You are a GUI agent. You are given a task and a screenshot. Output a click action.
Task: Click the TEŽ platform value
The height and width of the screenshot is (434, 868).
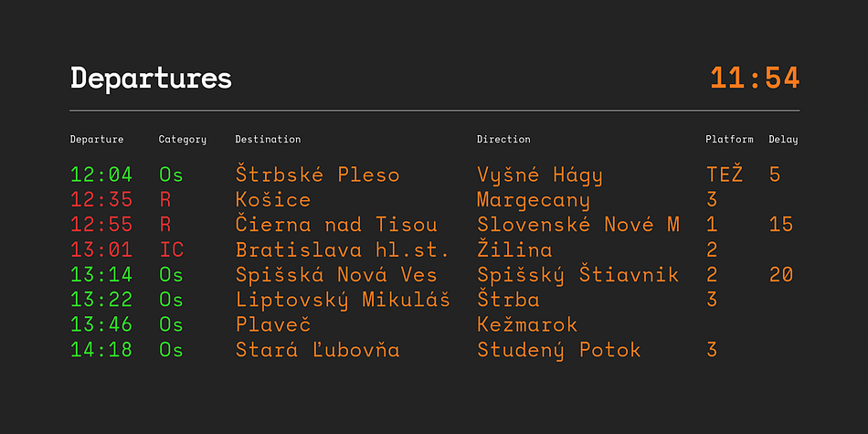[725, 174]
